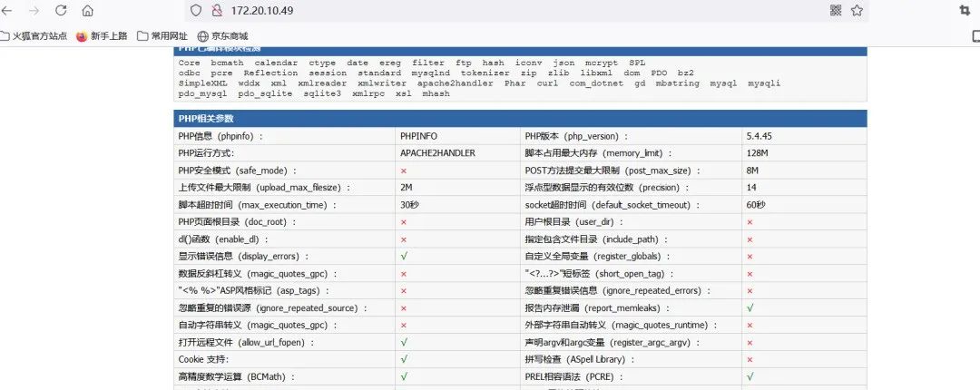Screen dimensions: 980x390
Task: Open the QR code icon in address bar
Action: [x=836, y=11]
